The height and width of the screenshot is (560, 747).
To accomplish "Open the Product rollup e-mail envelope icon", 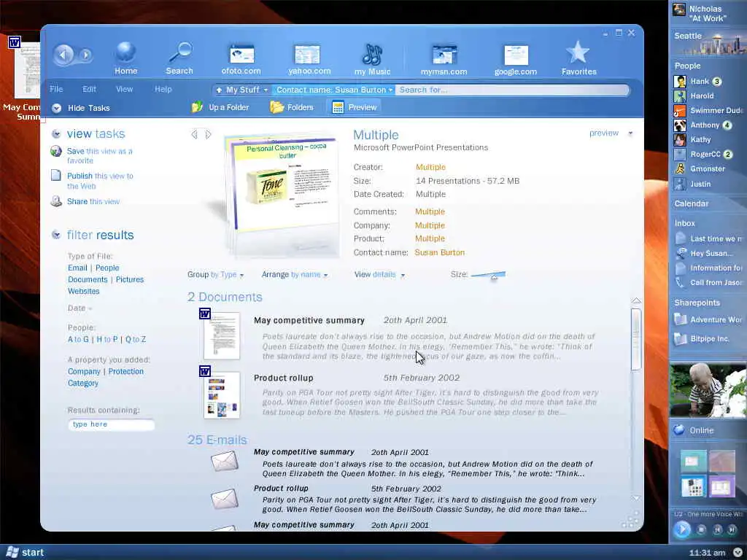I will pos(225,498).
